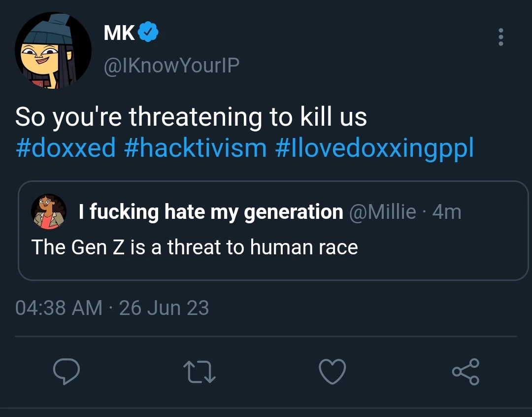The width and height of the screenshot is (532, 417).
Task: Open quoted tweet author's avatar
Action: pyautogui.click(x=49, y=212)
